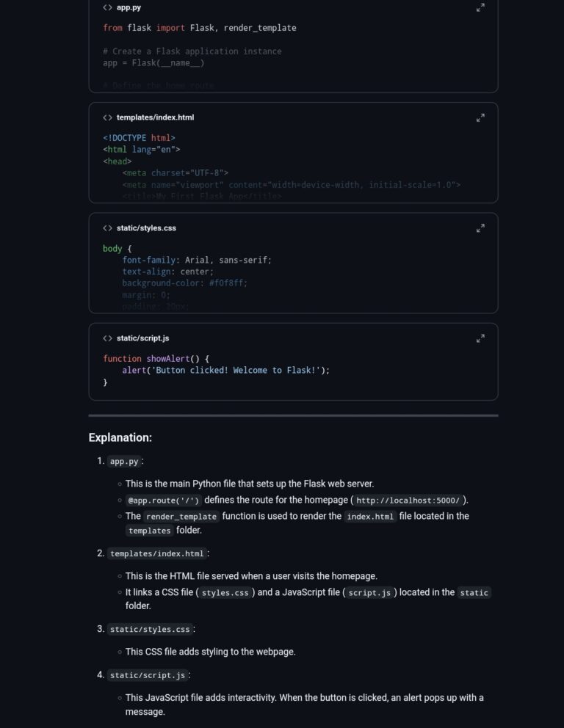
Task: Click the expand icon on templates/index.html block
Action: coord(480,118)
